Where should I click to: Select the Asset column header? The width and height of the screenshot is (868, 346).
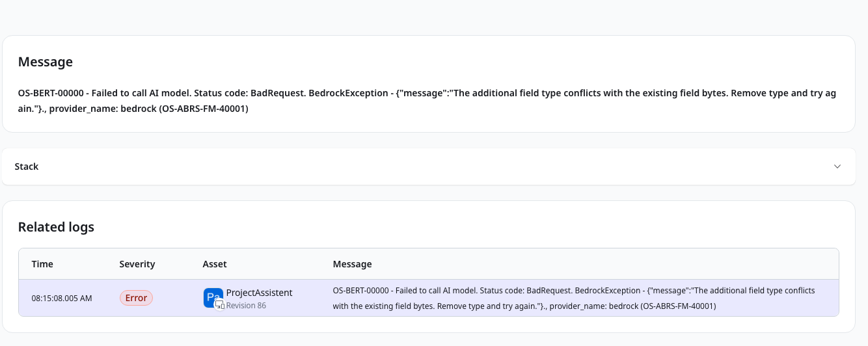coord(215,264)
